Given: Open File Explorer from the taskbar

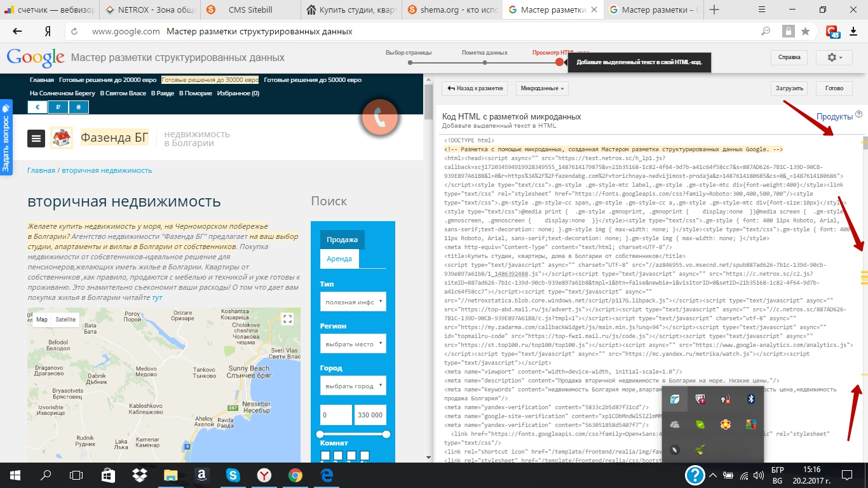Looking at the screenshot, I should [170, 475].
